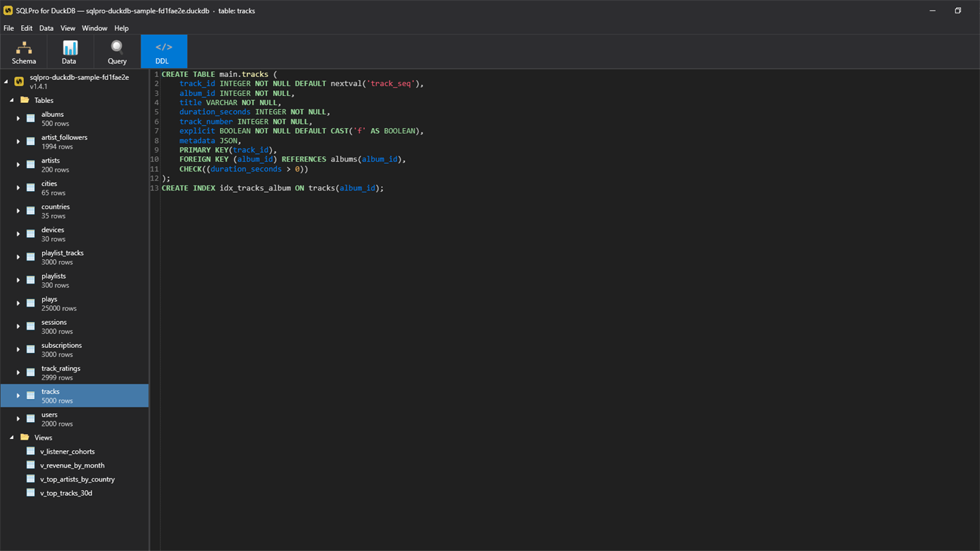Screen dimensions: 980x551
Task: Click the view icon next to v_revenue_by_month
Action: point(31,465)
